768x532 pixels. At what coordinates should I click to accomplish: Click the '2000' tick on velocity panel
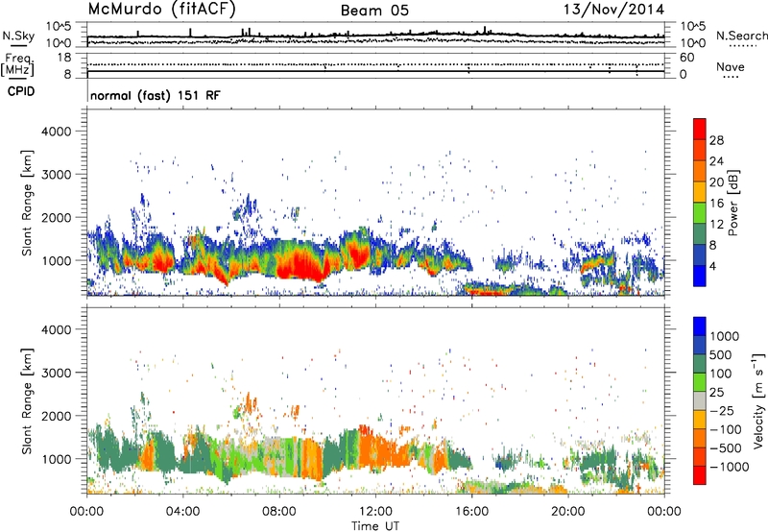[57, 416]
